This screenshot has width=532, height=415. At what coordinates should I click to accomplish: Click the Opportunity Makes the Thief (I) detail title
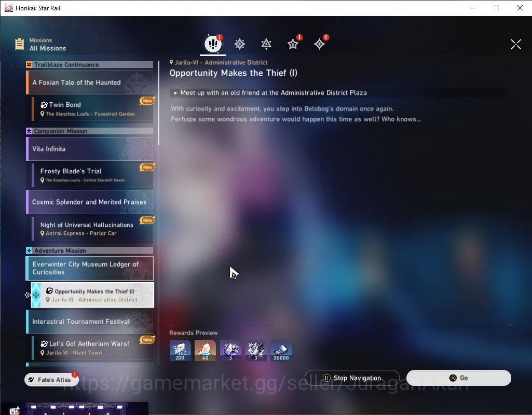click(234, 73)
